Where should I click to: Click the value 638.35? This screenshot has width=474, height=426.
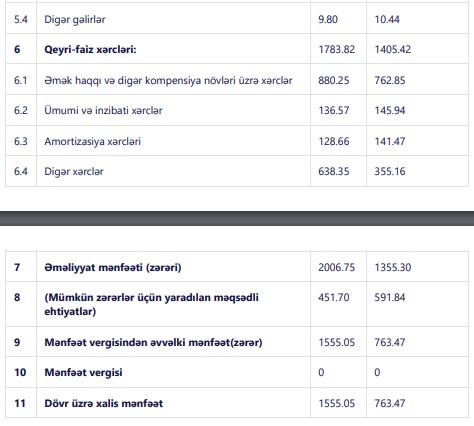click(x=334, y=171)
